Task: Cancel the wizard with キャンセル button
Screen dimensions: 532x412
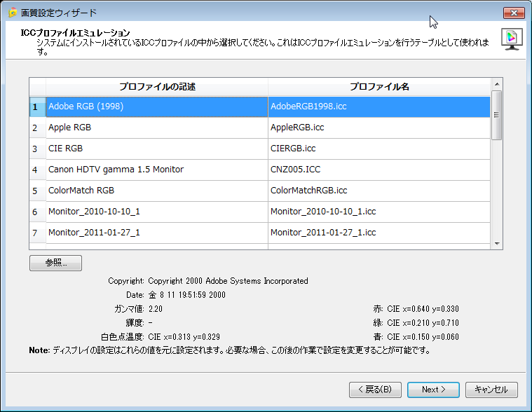Action: point(491,390)
